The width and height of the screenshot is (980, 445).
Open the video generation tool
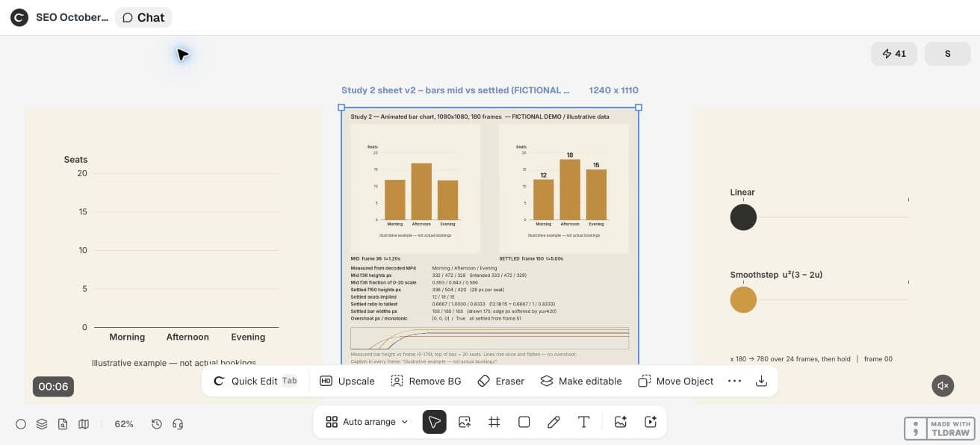(650, 422)
